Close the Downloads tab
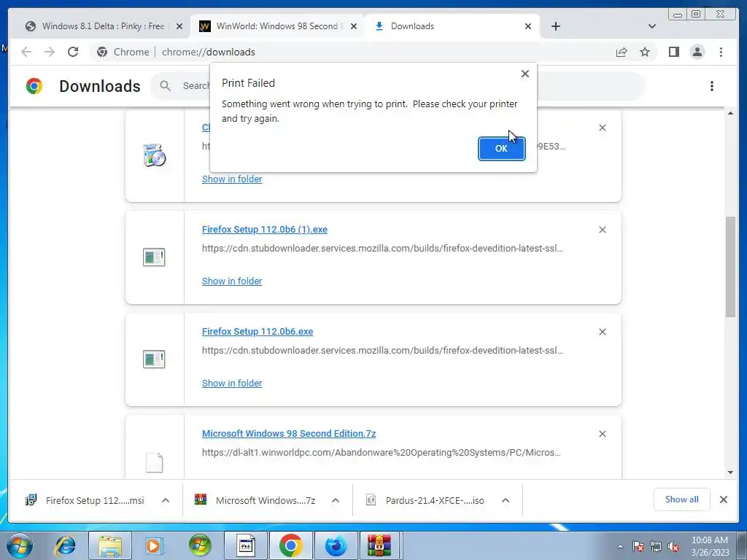 click(x=528, y=26)
